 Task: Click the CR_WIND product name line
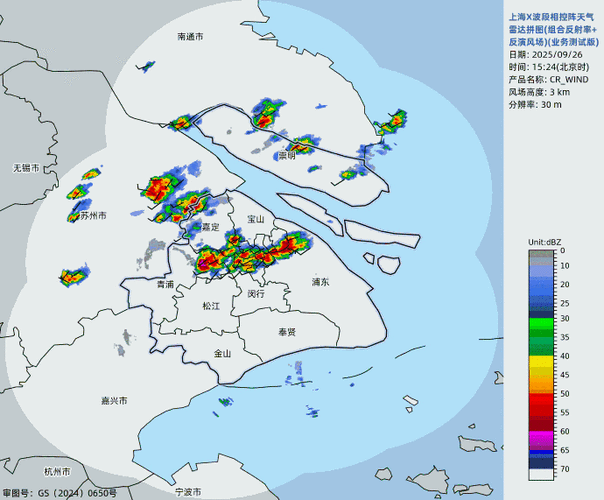[548, 79]
